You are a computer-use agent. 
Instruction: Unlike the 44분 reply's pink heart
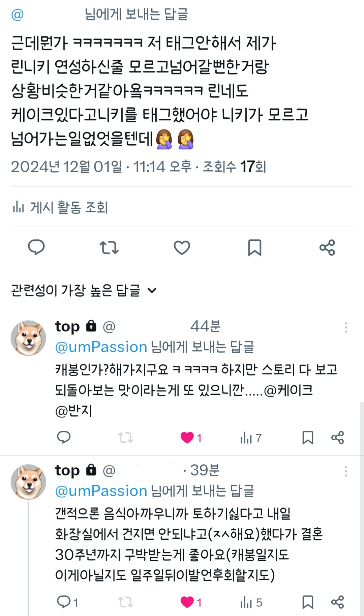pos(187,438)
